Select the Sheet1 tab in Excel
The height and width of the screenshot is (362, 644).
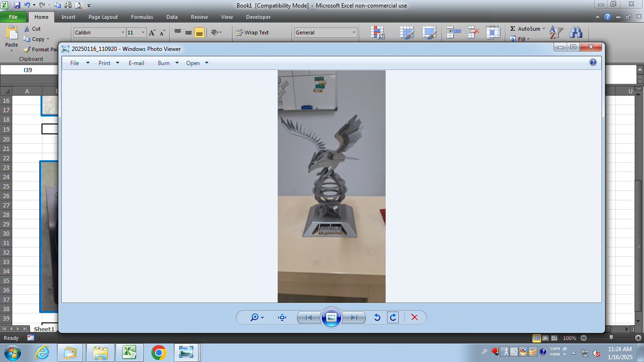click(x=44, y=329)
